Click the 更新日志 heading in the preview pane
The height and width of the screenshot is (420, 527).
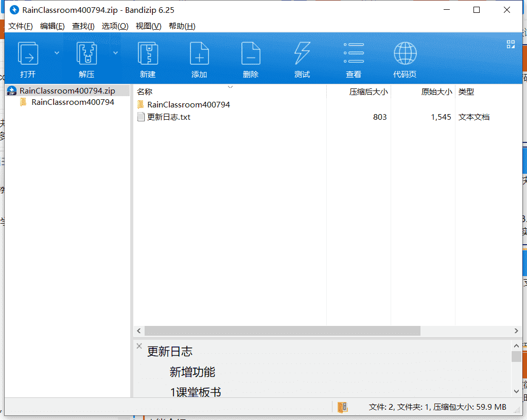point(170,352)
